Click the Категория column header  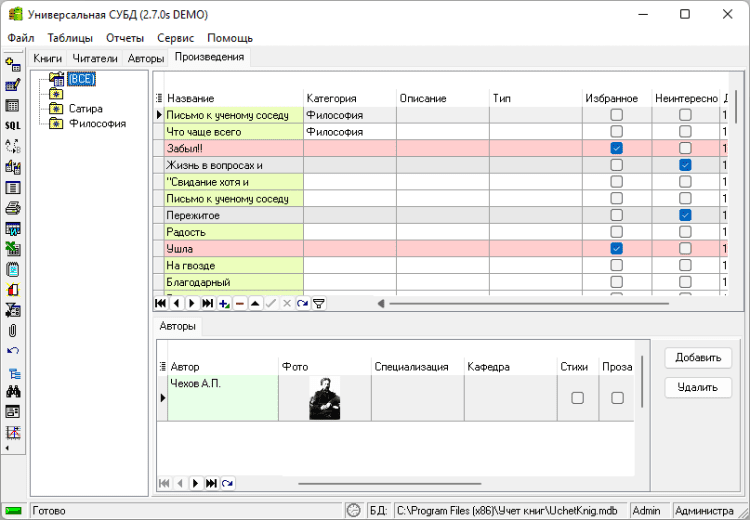[x=350, y=99]
